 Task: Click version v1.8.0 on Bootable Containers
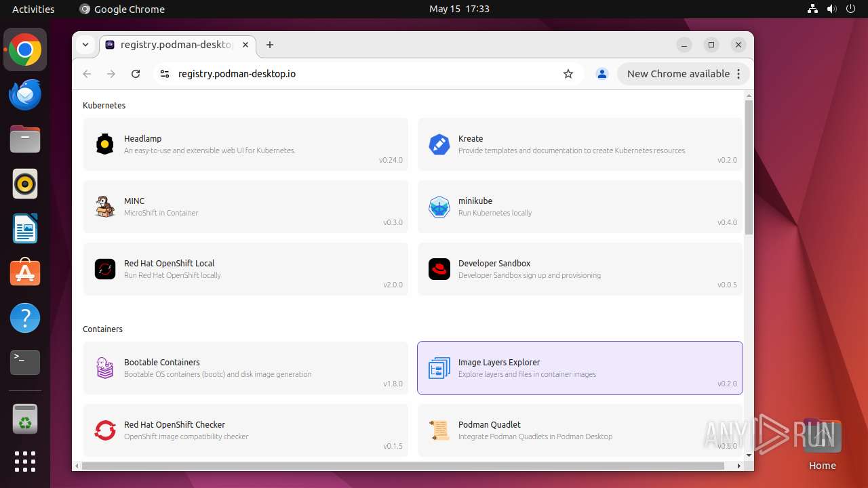[x=393, y=384]
